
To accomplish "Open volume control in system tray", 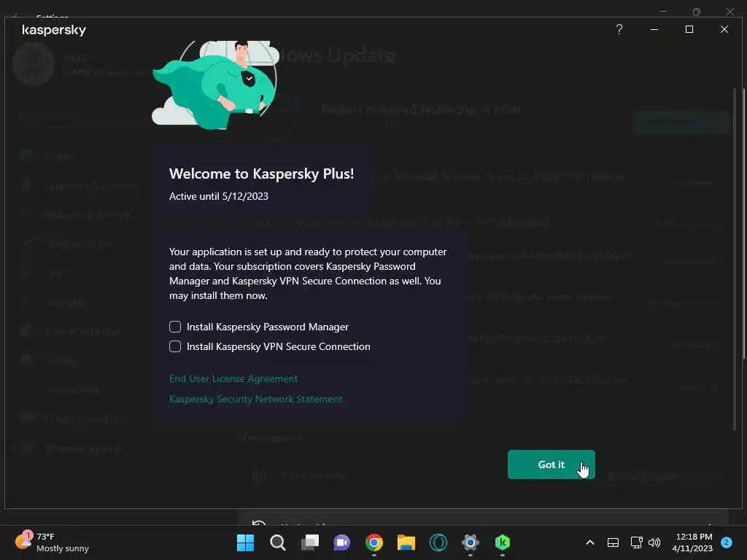I will point(654,542).
